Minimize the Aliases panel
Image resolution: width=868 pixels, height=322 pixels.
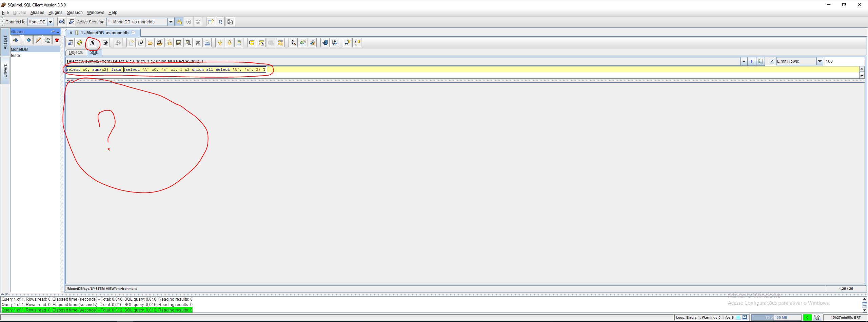(58, 32)
